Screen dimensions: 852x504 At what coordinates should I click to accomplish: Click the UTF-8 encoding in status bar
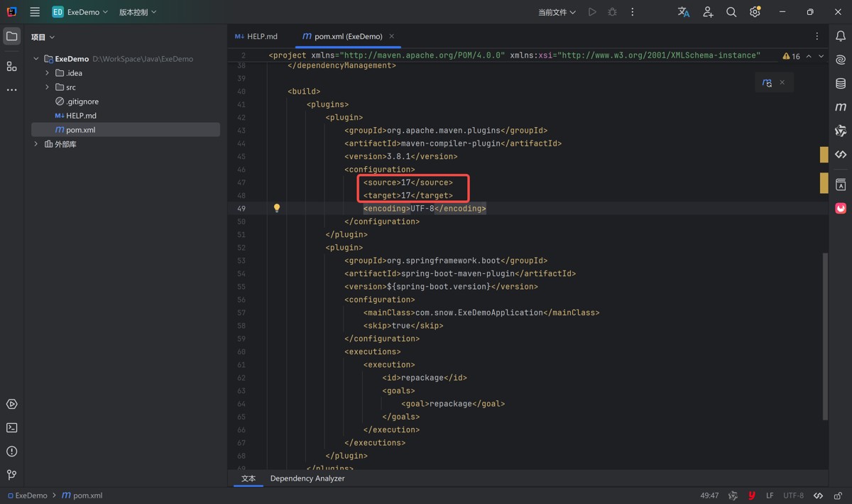pos(793,495)
